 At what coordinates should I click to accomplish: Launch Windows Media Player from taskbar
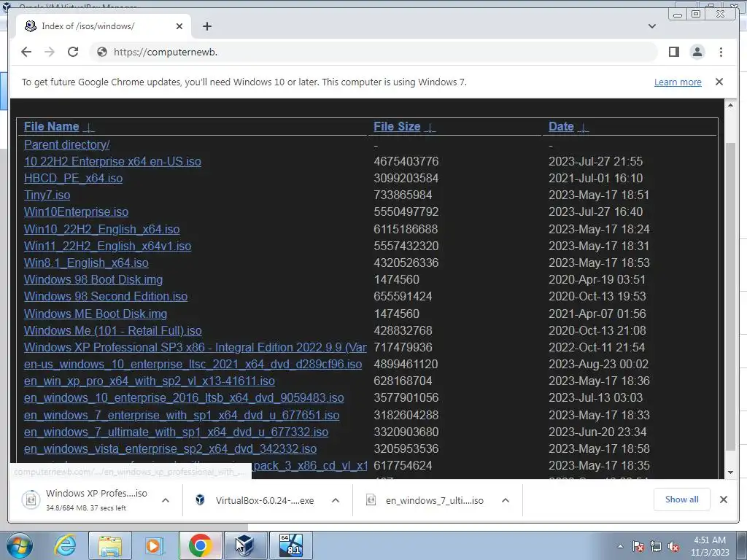click(154, 545)
